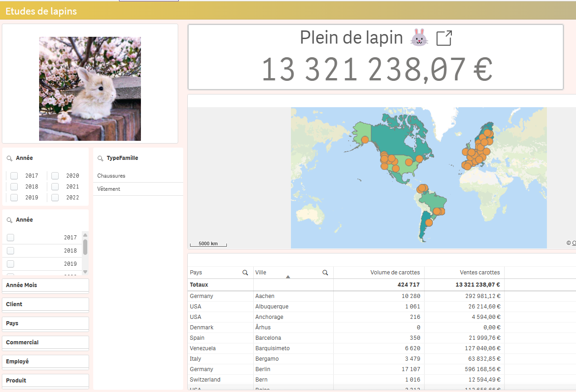
Task: Expand the Année Mois filter
Action: click(45, 285)
